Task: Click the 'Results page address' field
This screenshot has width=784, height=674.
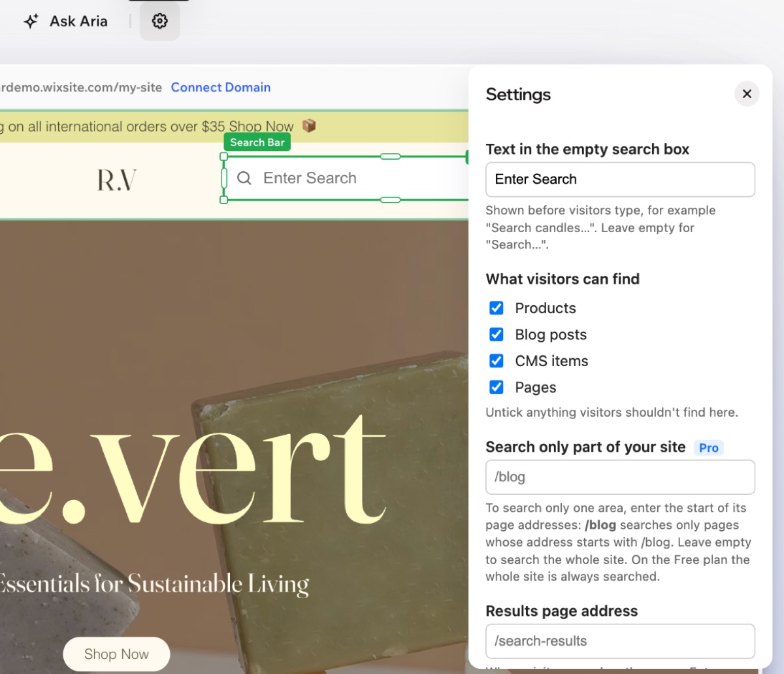Action: click(620, 641)
